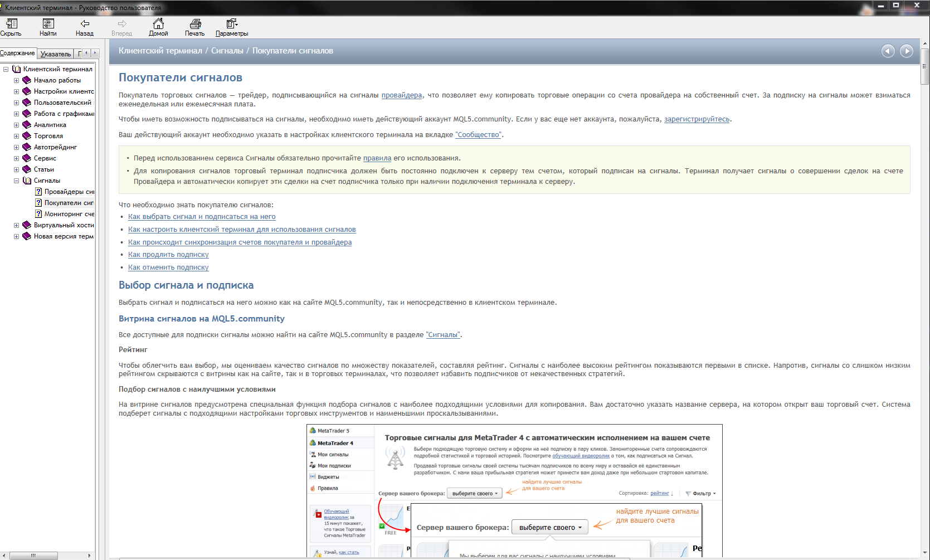The image size is (930, 560).
Task: Go back with the Назад arrow icon
Action: pyautogui.click(x=85, y=24)
